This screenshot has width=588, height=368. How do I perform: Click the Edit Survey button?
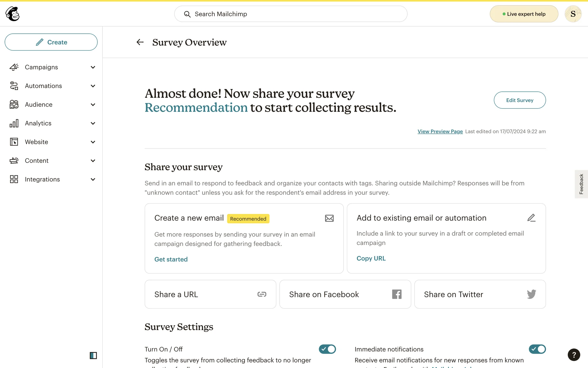click(x=519, y=100)
